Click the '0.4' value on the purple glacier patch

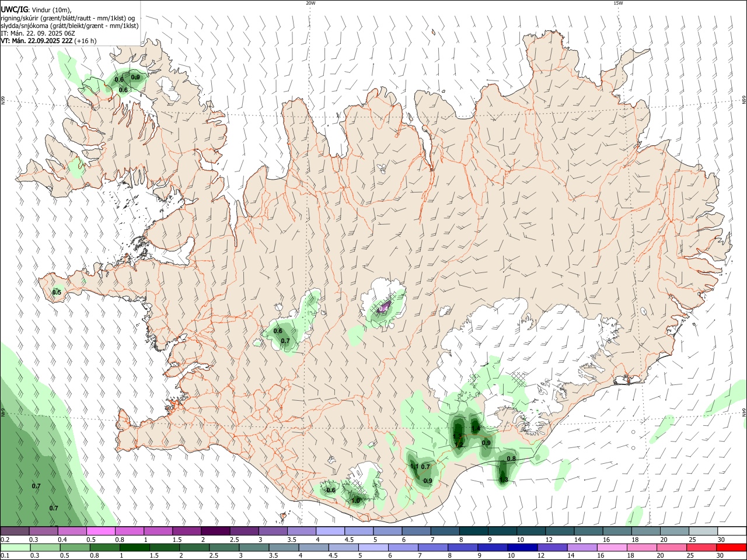pos(384,309)
